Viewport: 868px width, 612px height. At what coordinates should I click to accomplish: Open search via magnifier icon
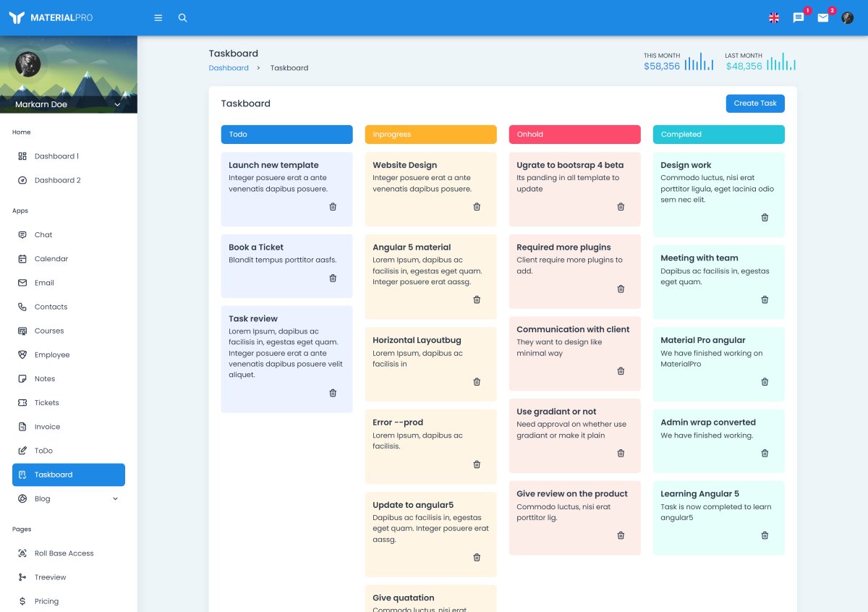coord(182,18)
